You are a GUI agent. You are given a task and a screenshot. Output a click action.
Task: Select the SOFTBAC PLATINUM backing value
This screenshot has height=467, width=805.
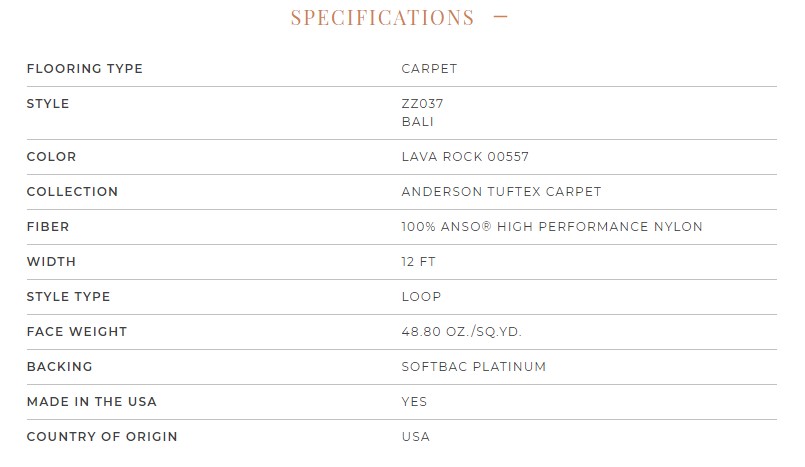[474, 366]
